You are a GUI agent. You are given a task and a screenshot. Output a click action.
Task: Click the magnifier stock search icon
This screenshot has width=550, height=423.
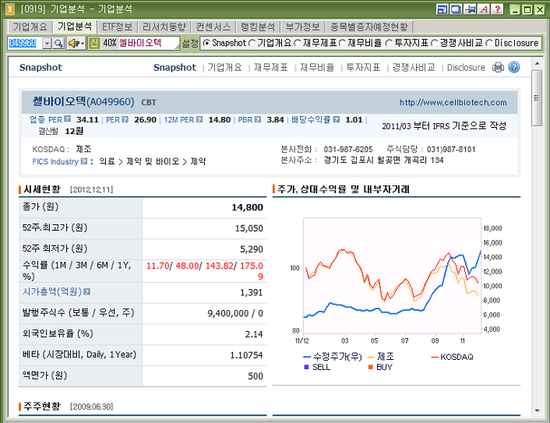click(59, 43)
